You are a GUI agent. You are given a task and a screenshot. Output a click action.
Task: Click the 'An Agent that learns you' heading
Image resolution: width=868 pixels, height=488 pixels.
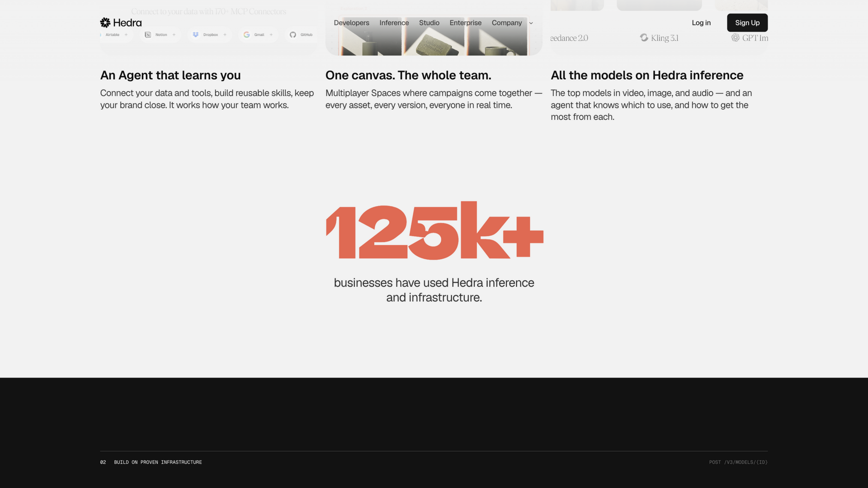coord(170,75)
